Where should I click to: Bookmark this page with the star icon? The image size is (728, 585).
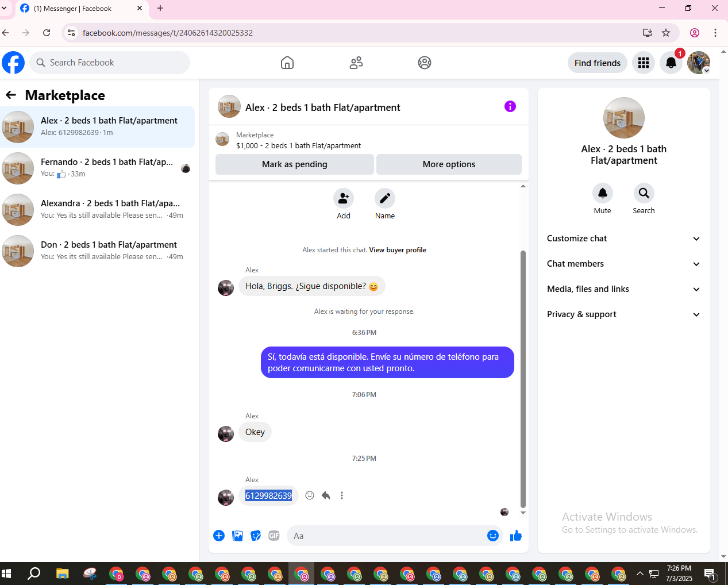click(666, 33)
